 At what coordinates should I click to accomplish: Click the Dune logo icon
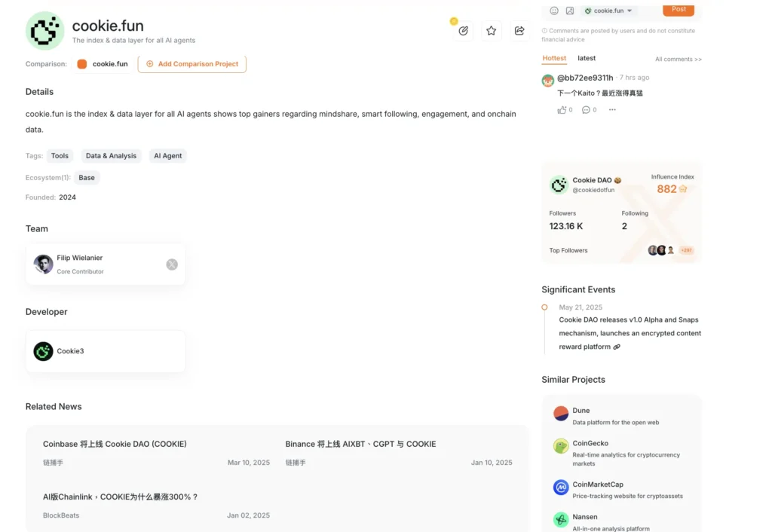point(561,414)
